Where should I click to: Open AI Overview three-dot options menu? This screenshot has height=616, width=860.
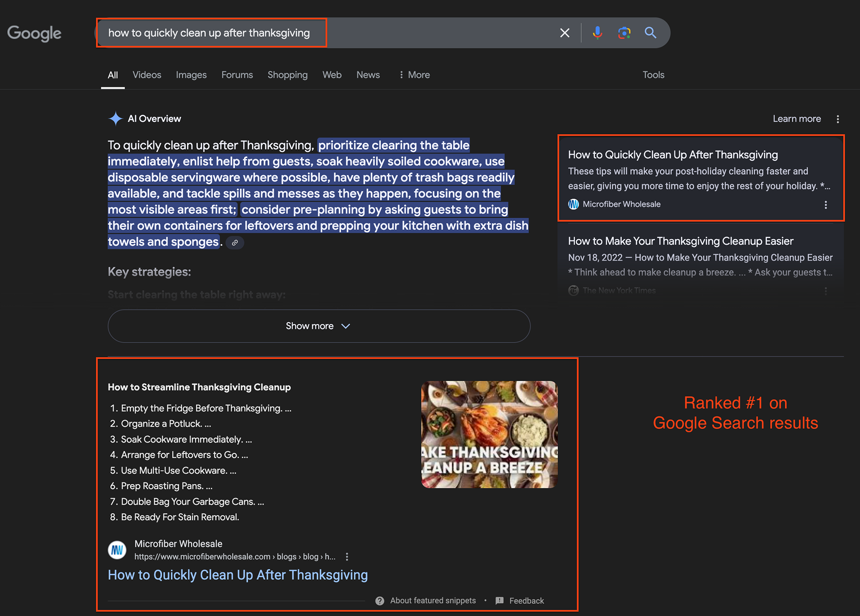[x=838, y=119]
